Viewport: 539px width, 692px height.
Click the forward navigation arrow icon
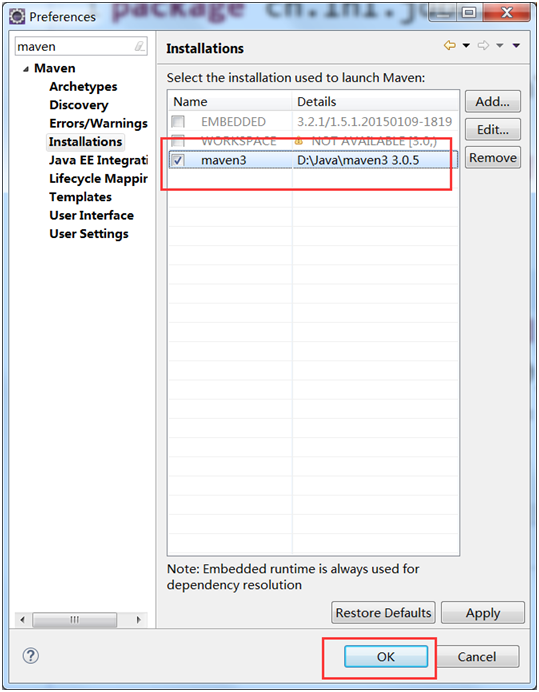coord(483,45)
